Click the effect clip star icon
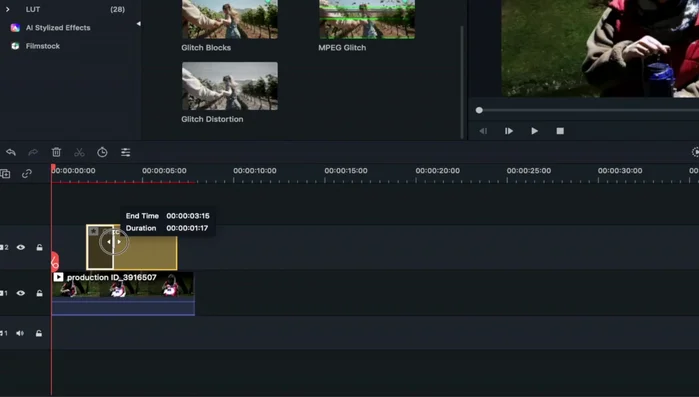Screen dimensions: 699x397 (x=94, y=231)
